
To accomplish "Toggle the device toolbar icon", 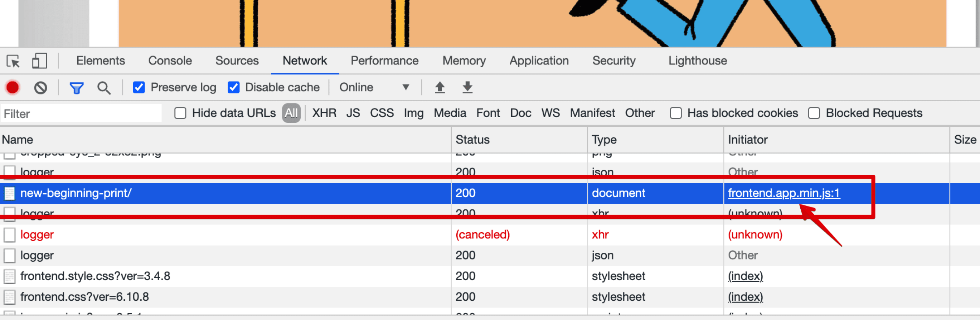I will pyautogui.click(x=40, y=61).
